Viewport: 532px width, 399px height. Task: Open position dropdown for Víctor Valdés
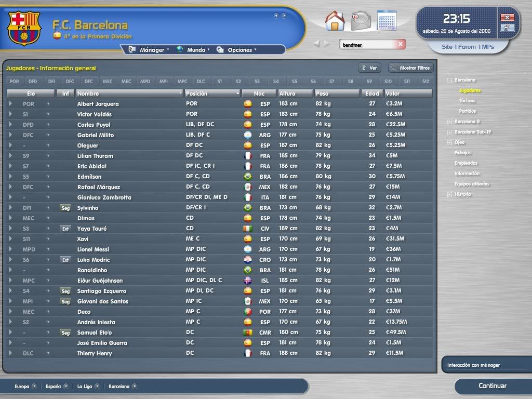(x=48, y=114)
